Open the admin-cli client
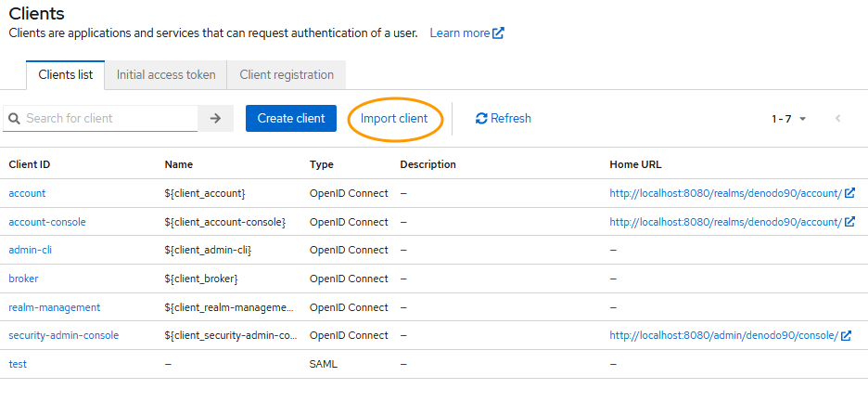This screenshot has width=868, height=415. pos(31,250)
